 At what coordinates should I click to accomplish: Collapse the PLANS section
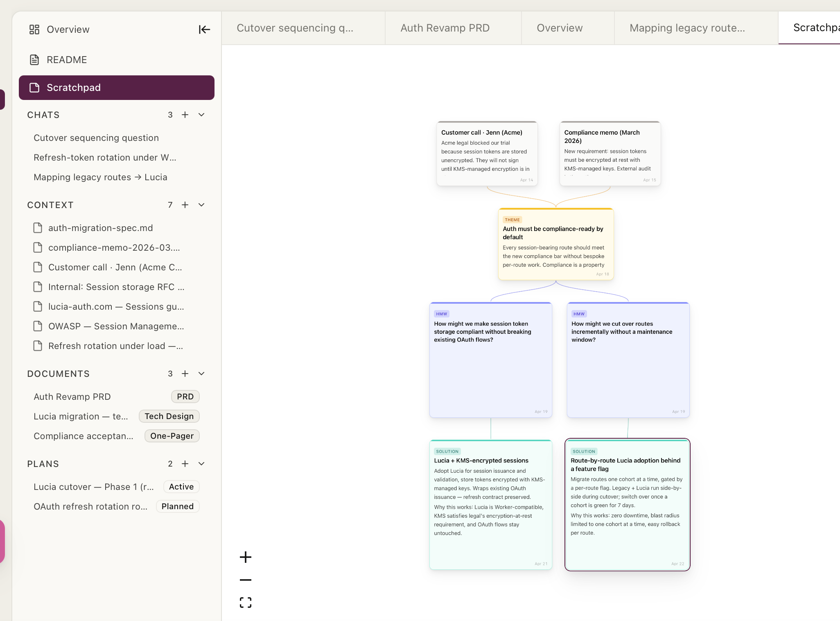(x=201, y=464)
